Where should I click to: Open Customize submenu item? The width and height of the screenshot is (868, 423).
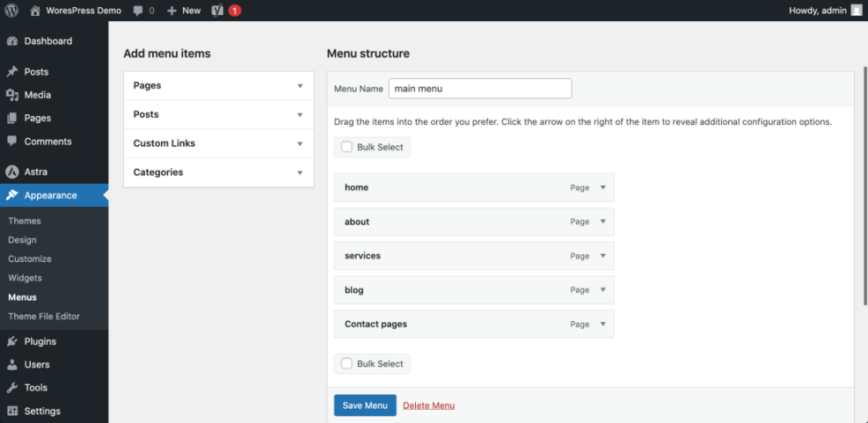click(x=30, y=259)
